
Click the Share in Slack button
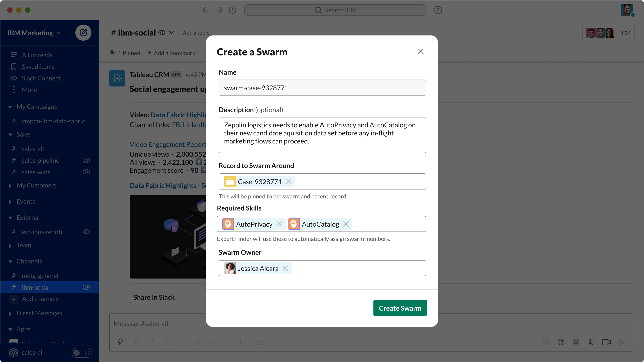click(154, 297)
